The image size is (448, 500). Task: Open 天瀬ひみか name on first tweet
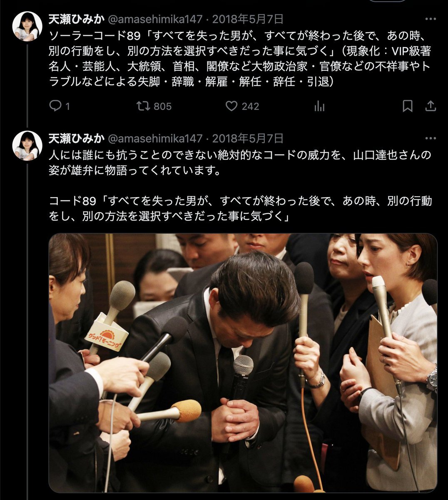(77, 19)
